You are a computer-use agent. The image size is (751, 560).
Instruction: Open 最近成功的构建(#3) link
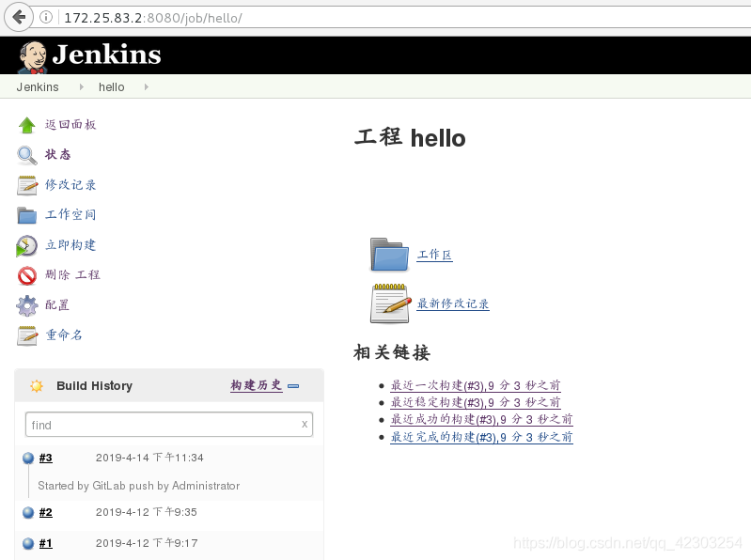(x=481, y=419)
